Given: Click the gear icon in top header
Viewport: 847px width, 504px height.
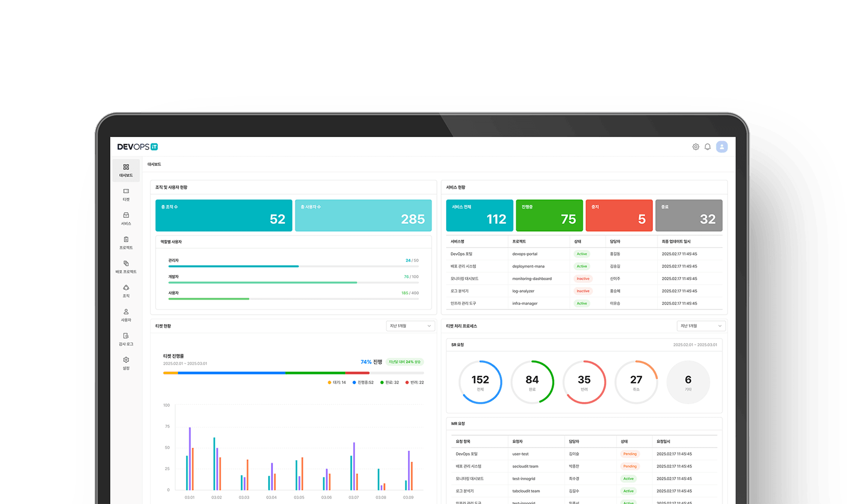Looking at the screenshot, I should (x=696, y=147).
